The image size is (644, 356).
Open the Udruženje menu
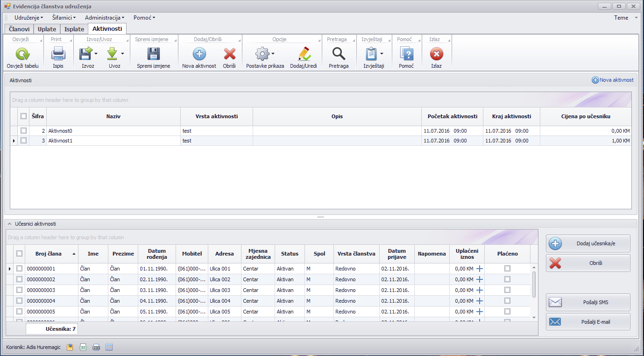pyautogui.click(x=28, y=18)
